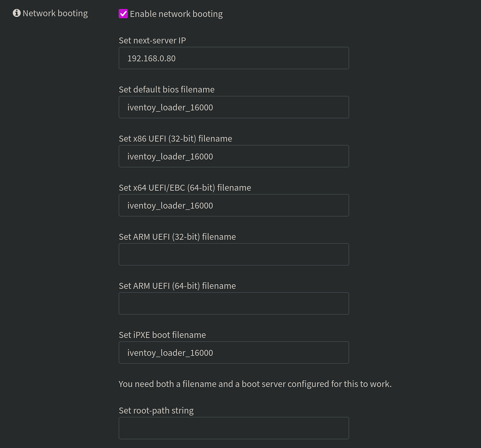Click the Network booting section label
The width and height of the screenshot is (481, 448).
click(55, 13)
